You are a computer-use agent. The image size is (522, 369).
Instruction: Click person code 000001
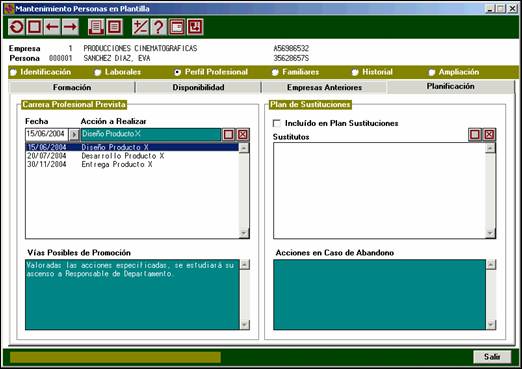(61, 58)
